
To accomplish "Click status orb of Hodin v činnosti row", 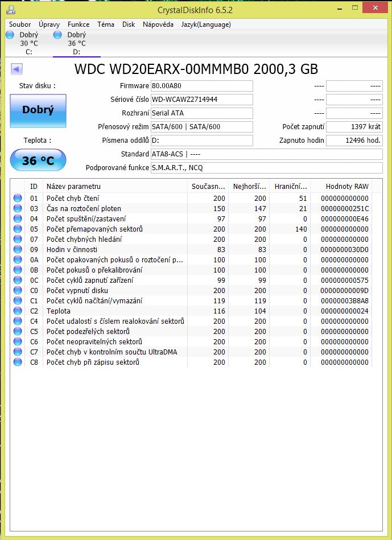I will coord(18,249).
